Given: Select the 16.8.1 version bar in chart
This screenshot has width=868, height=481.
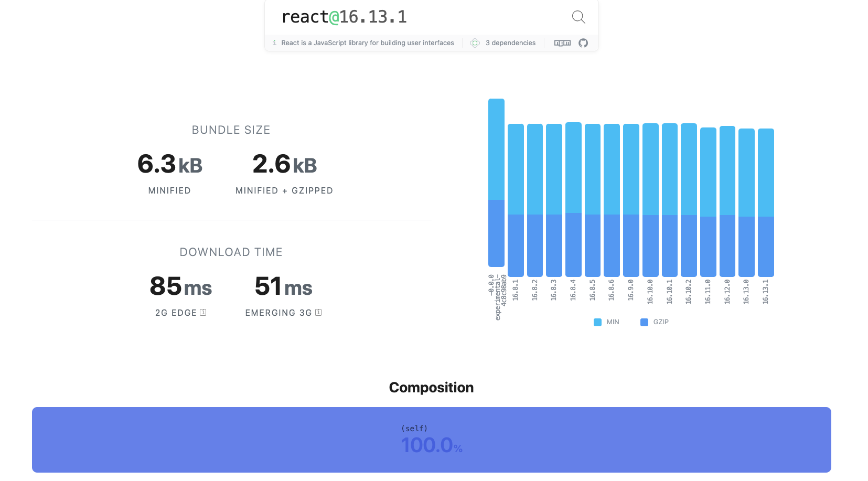Looking at the screenshot, I should (x=516, y=199).
